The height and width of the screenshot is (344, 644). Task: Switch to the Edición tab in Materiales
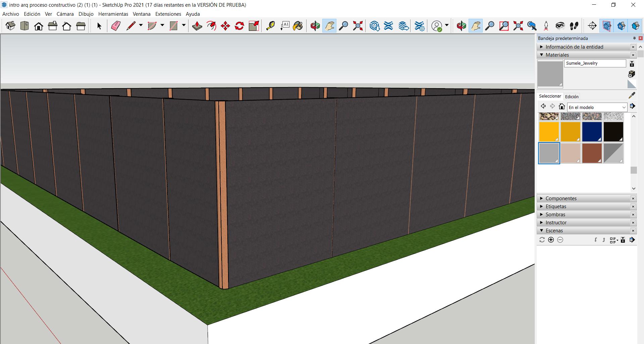[x=572, y=97]
